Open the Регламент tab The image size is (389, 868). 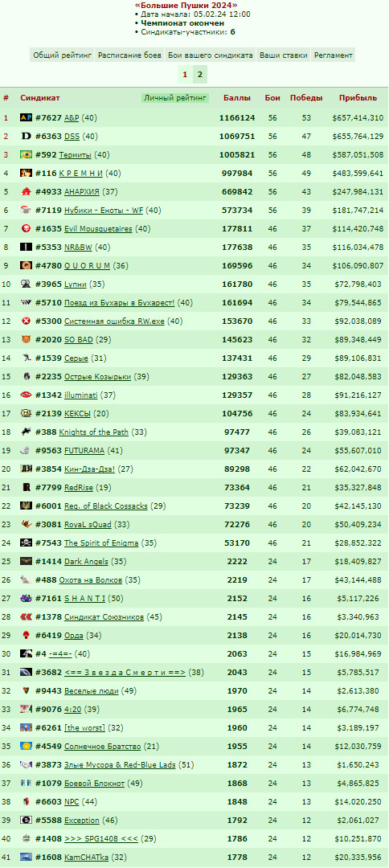click(333, 55)
